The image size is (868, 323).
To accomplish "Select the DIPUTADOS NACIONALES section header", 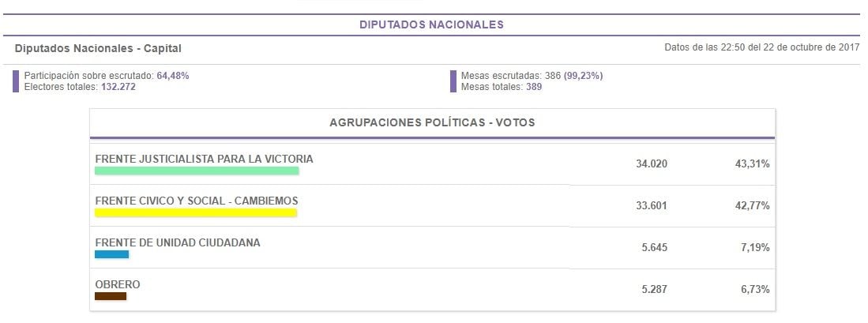I will pyautogui.click(x=431, y=24).
